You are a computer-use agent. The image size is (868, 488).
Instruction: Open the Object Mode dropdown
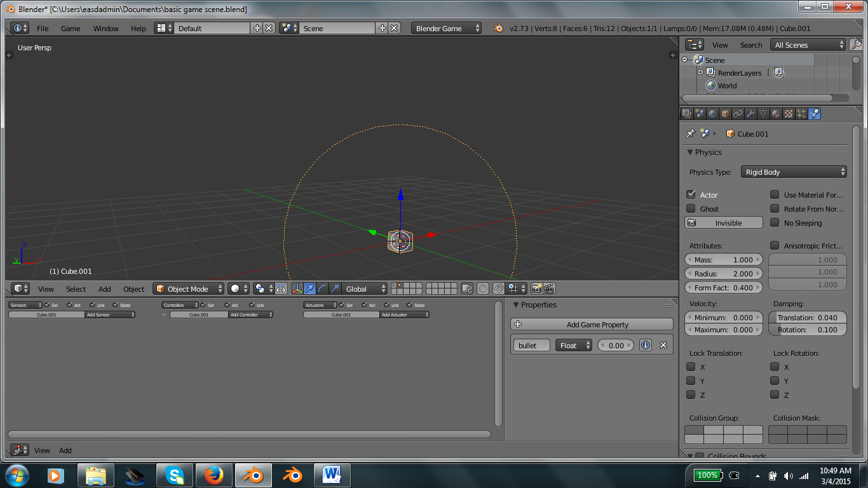[189, 288]
